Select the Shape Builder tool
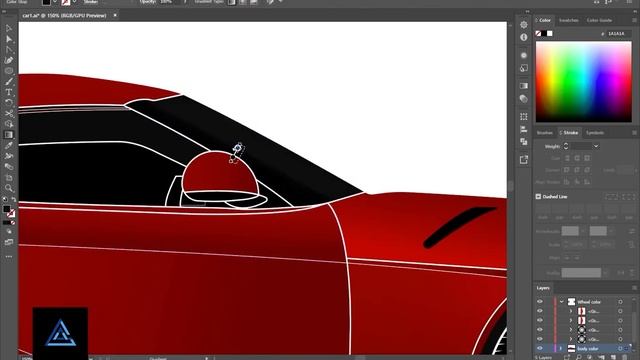 point(9,124)
